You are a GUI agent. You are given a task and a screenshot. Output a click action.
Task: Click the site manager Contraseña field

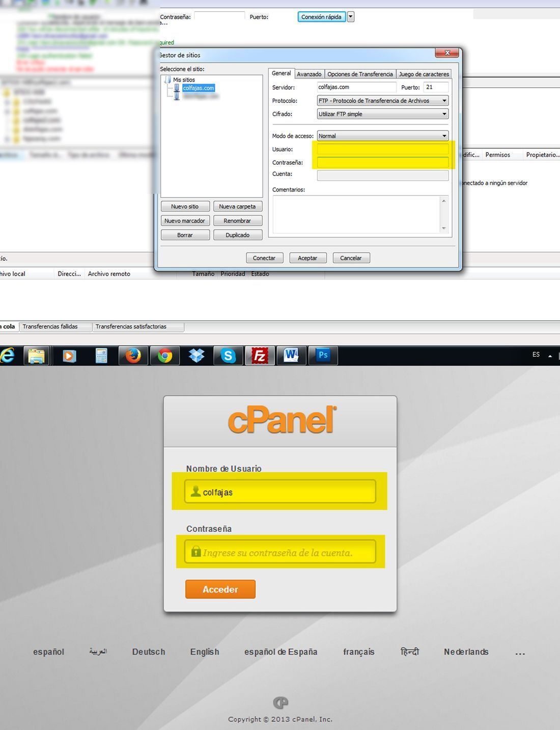tap(383, 163)
